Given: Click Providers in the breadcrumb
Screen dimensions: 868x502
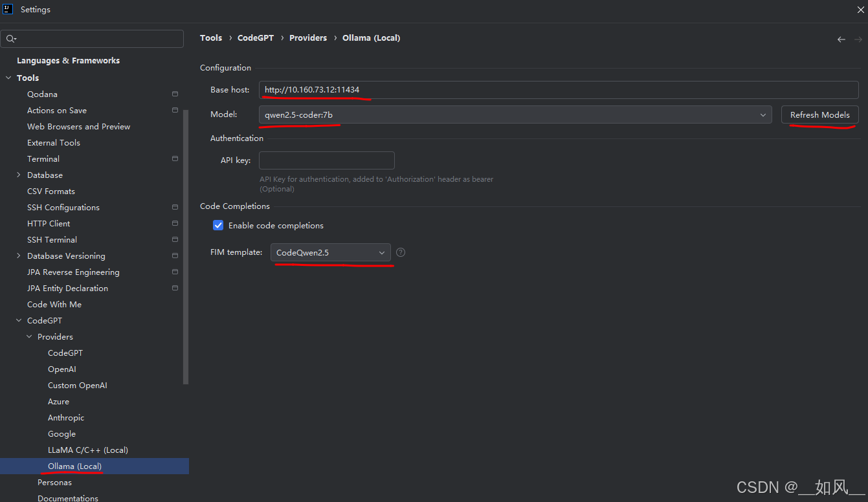Looking at the screenshot, I should click(308, 38).
